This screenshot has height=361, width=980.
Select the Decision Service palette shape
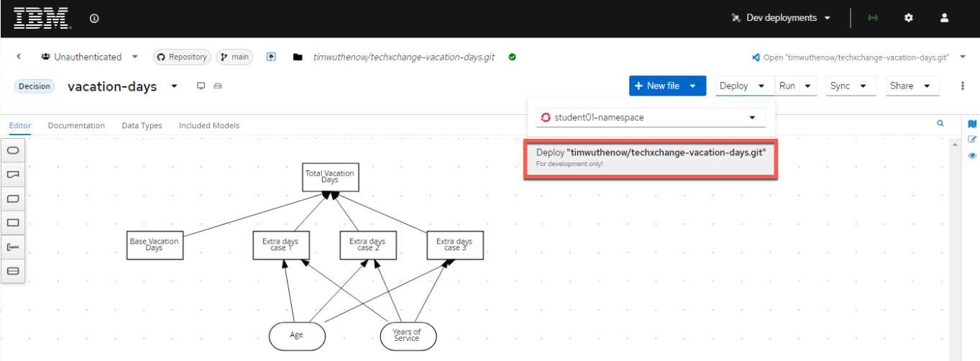13,271
